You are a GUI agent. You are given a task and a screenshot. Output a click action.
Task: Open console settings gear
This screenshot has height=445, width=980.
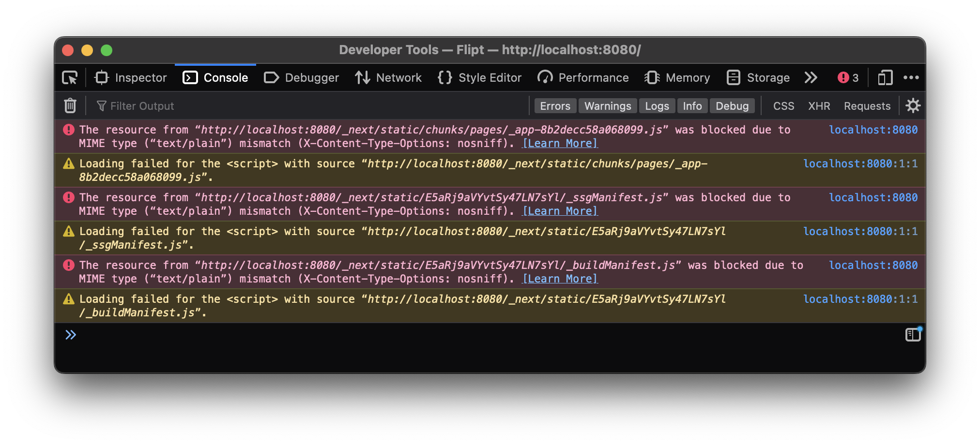click(913, 105)
